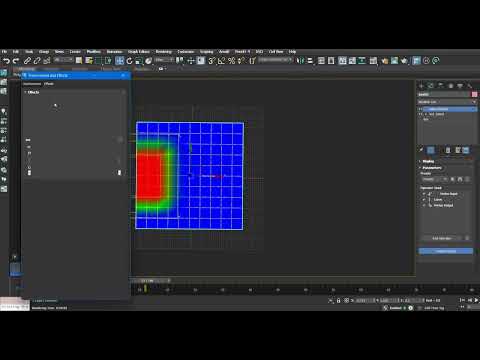Select the highlighted modifier in stack
Viewport: 480px width, 360px height.
(x=449, y=109)
